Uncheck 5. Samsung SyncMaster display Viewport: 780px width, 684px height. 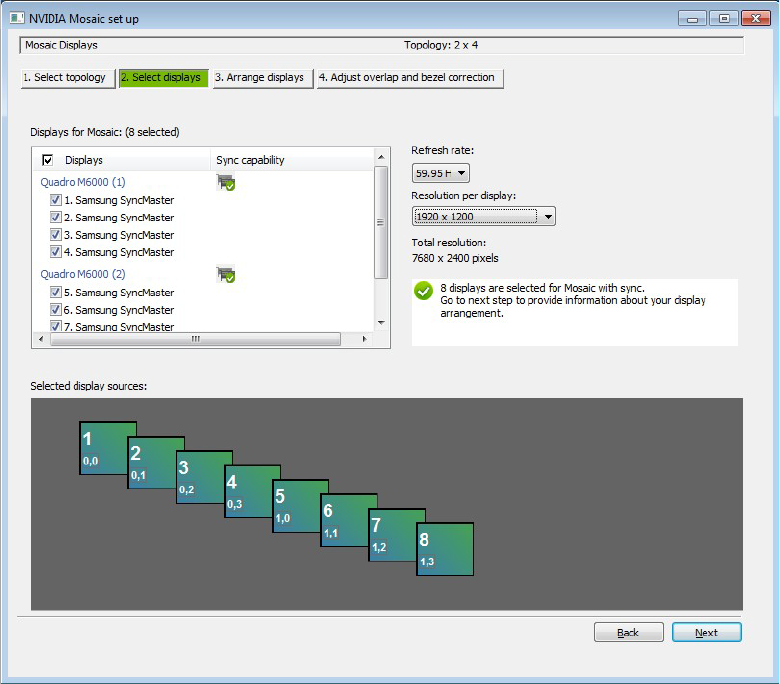pos(56,293)
